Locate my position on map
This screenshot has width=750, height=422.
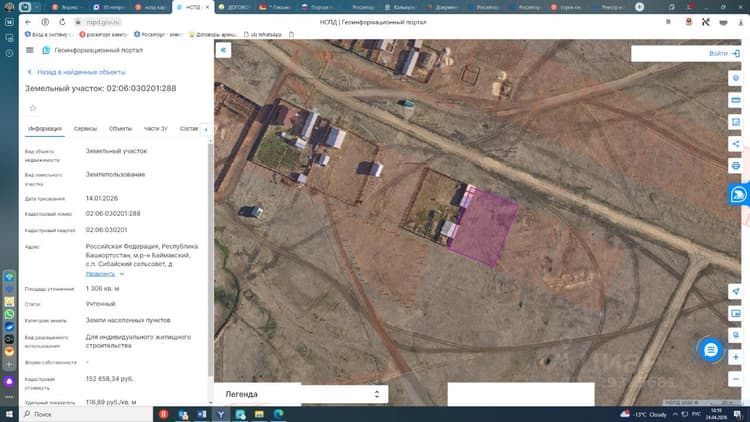coord(736,291)
